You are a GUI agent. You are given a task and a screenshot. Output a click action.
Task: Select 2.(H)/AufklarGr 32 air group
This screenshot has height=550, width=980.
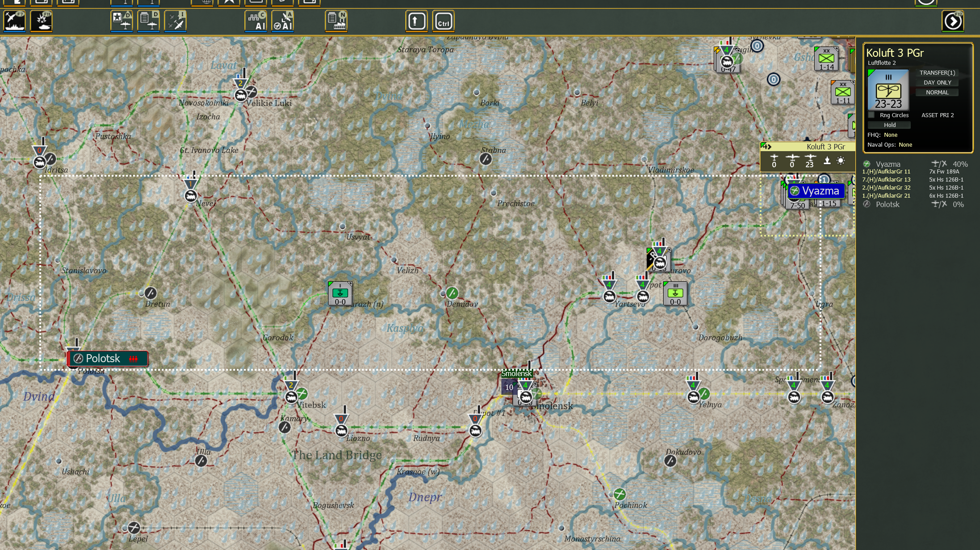[x=886, y=187]
